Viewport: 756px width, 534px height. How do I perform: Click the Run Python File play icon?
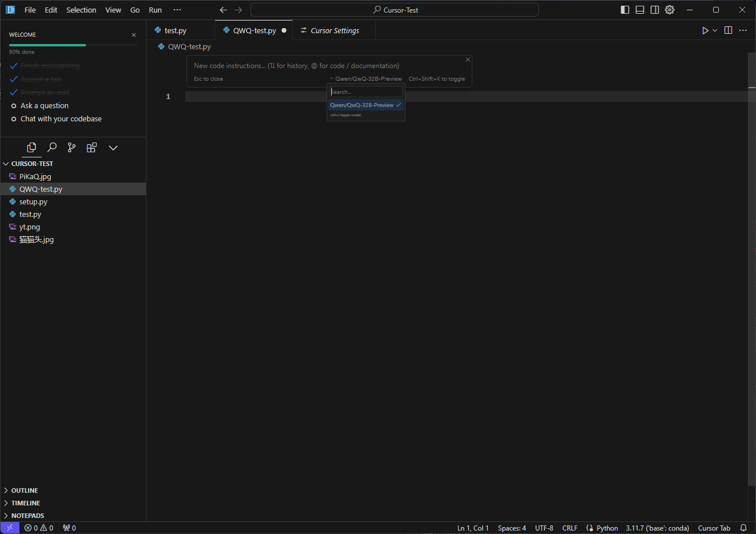tap(705, 30)
